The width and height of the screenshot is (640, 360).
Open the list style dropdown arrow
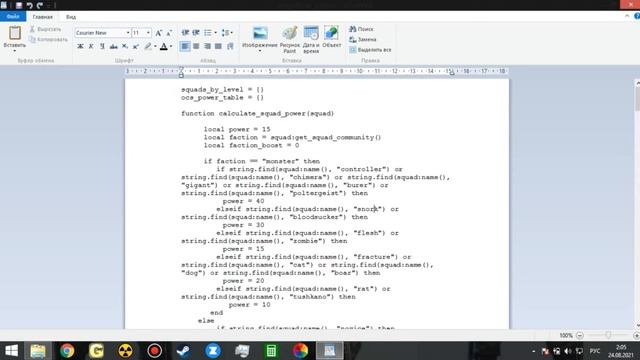pyautogui.click(x=216, y=33)
